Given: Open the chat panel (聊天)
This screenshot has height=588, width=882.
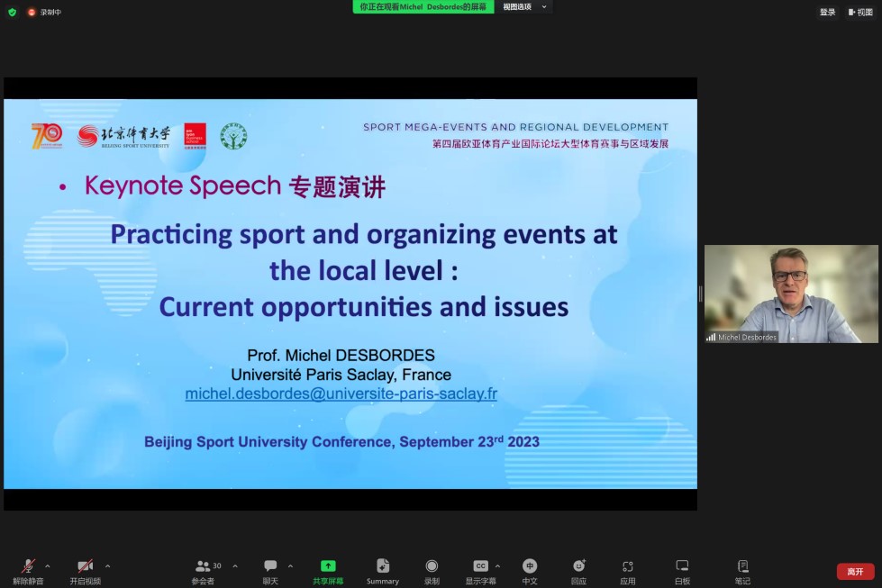Looking at the screenshot, I should 270,566.
